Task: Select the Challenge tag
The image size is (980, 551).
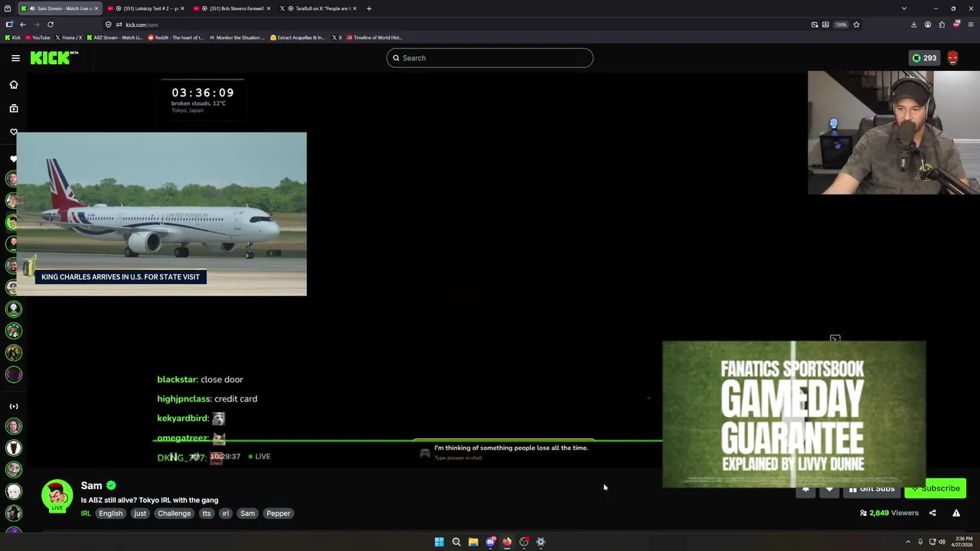Action: (174, 514)
